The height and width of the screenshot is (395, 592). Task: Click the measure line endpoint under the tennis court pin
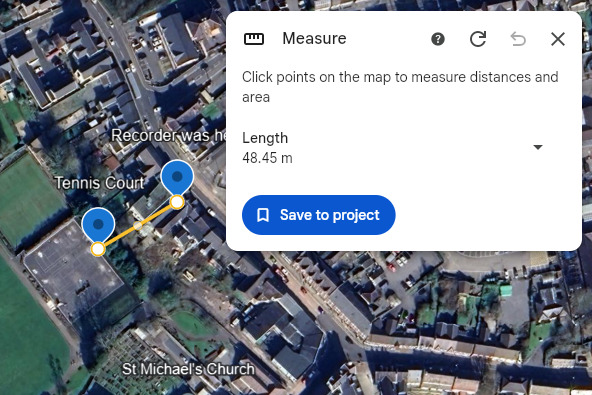coord(98,249)
